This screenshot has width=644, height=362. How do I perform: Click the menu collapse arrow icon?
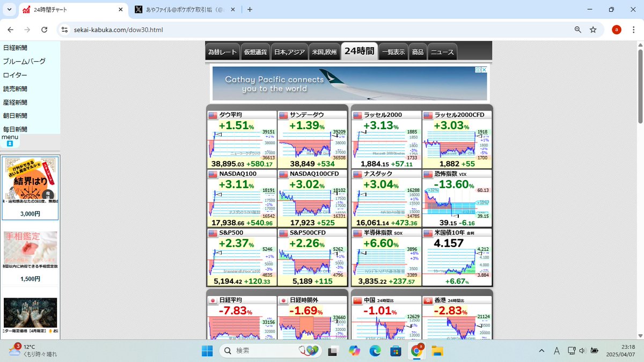point(10,144)
